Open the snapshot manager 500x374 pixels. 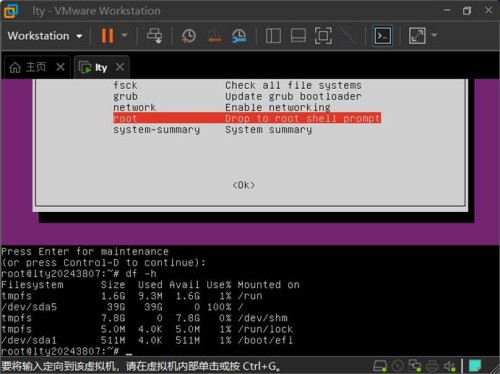[x=239, y=36]
